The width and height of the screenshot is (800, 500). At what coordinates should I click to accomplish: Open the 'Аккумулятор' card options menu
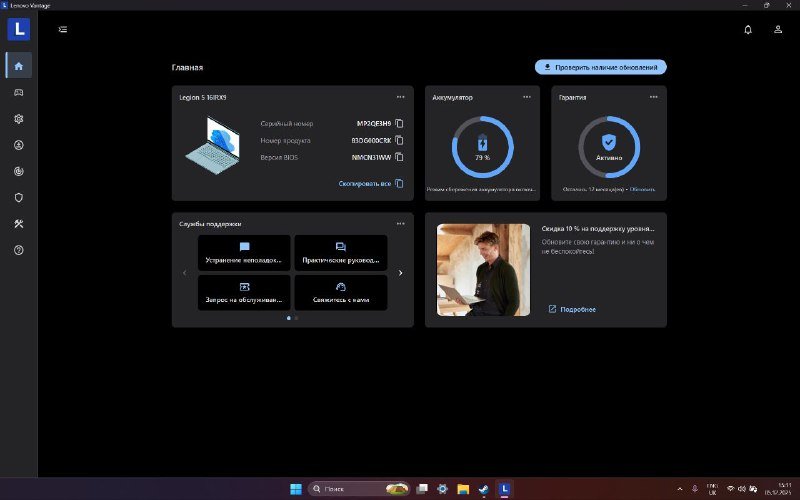527,97
